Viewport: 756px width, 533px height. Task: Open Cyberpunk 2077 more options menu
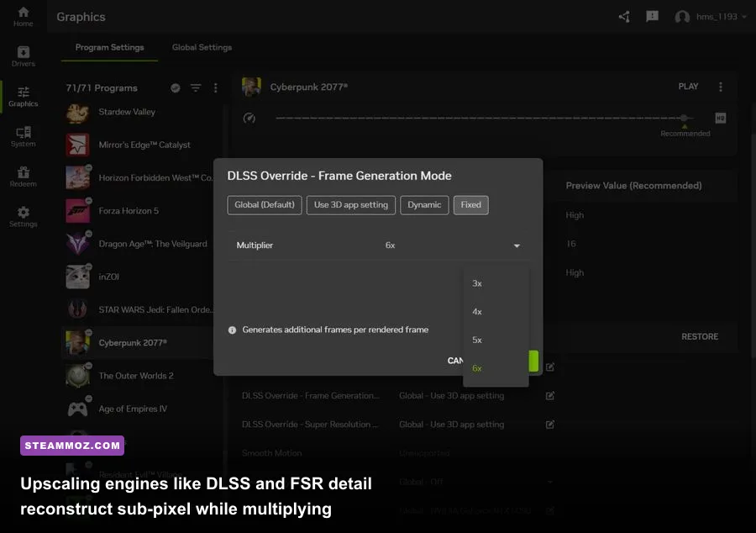721,87
